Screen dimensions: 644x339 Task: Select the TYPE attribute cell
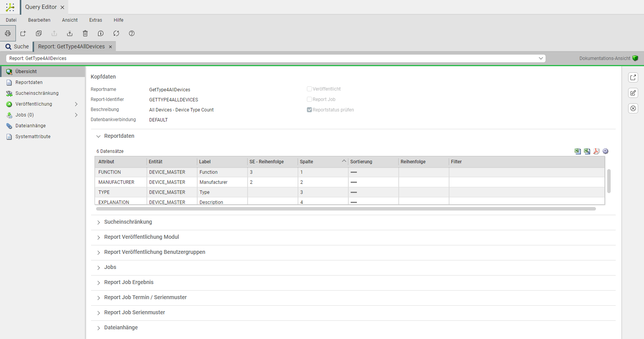(121, 192)
